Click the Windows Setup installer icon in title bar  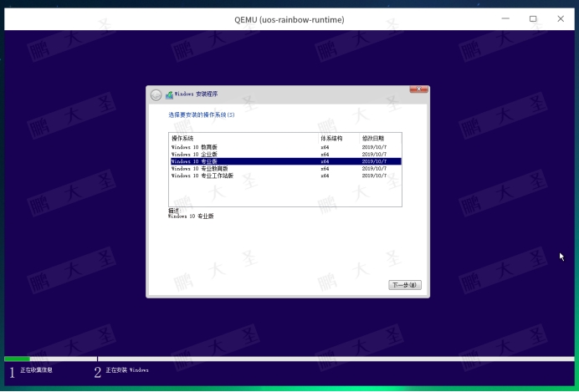point(169,94)
